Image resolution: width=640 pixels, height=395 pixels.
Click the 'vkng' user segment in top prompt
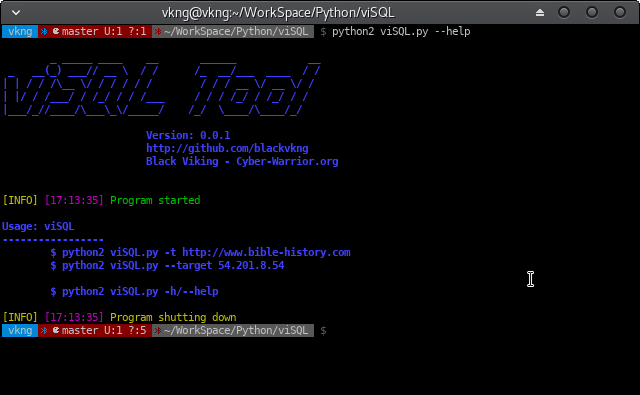(x=20, y=31)
